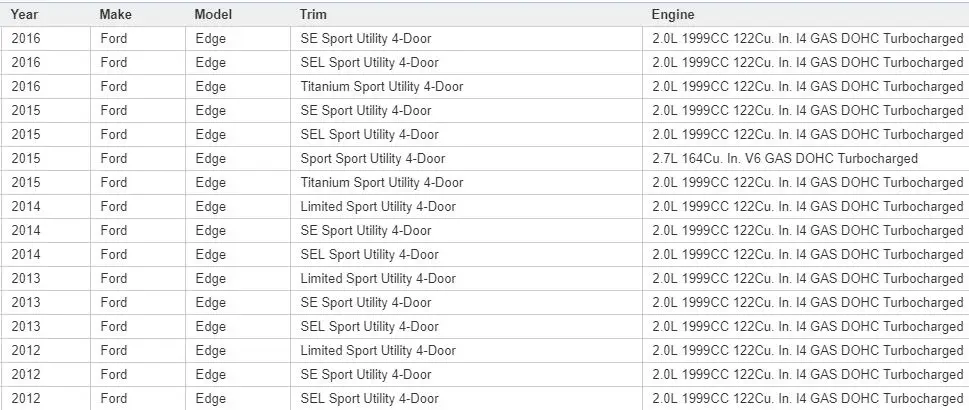The image size is (969, 410).
Task: Select 2012 Limited Sport Utility 4-Door cell
Action: 378,351
